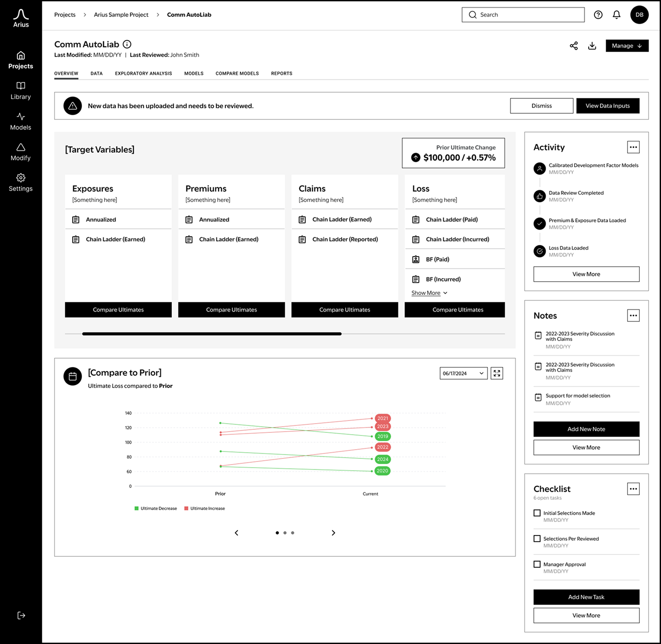Click View More in the Checklist panel
This screenshot has width=661, height=644.
coord(587,615)
